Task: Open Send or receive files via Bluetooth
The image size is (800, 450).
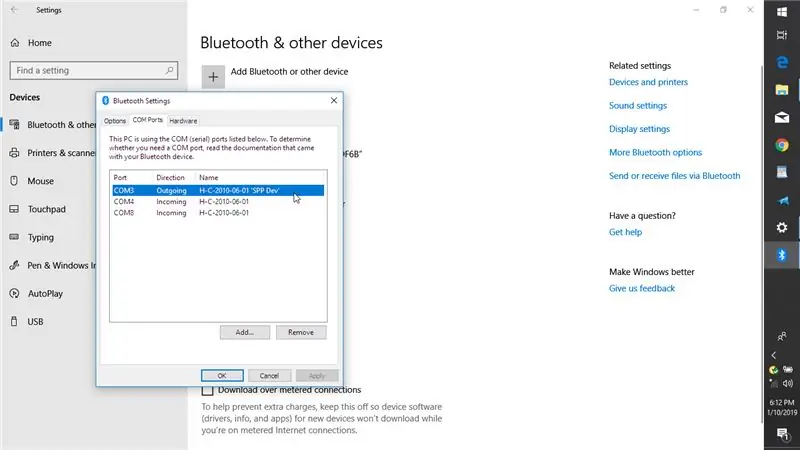Action: [674, 176]
